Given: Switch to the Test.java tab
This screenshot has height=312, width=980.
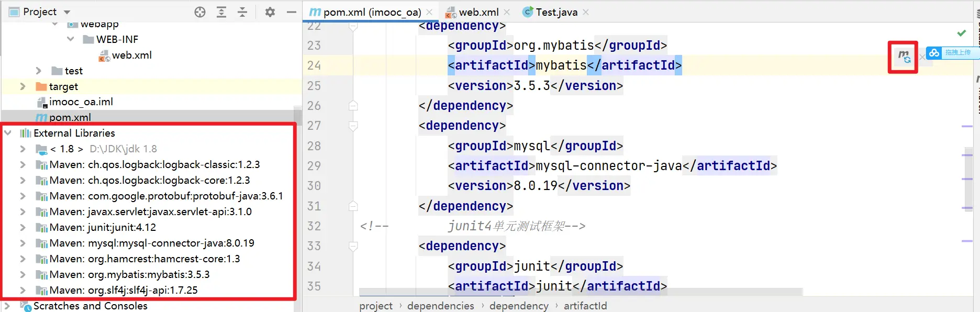Looking at the screenshot, I should point(556,12).
